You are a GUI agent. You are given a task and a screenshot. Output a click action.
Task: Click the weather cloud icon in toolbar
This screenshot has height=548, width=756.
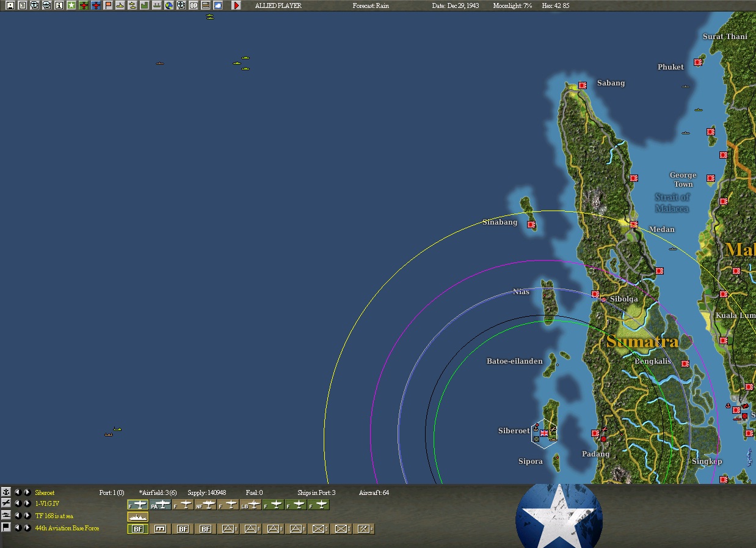(x=218, y=5)
